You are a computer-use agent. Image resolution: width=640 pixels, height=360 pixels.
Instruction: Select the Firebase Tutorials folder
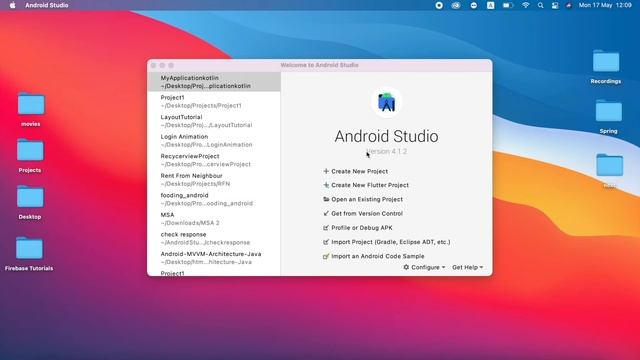coord(29,253)
